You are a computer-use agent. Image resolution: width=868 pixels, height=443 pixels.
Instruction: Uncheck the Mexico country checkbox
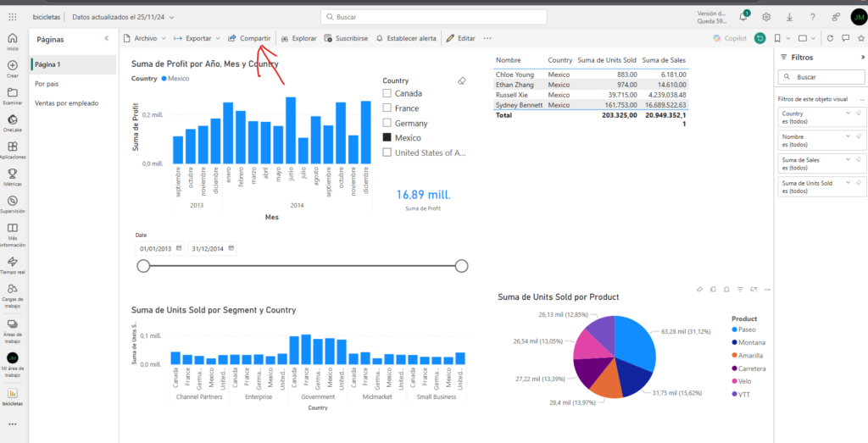point(387,137)
